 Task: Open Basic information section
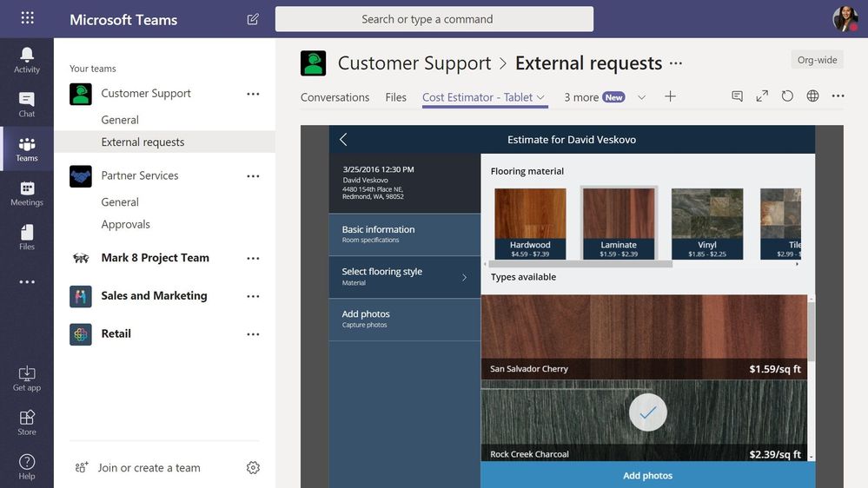click(405, 234)
